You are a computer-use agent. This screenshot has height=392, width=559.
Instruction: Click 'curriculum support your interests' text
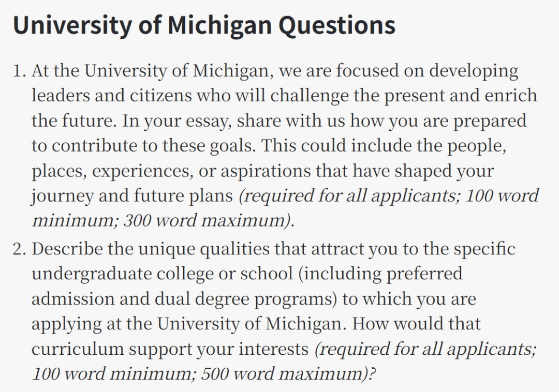coord(170,349)
